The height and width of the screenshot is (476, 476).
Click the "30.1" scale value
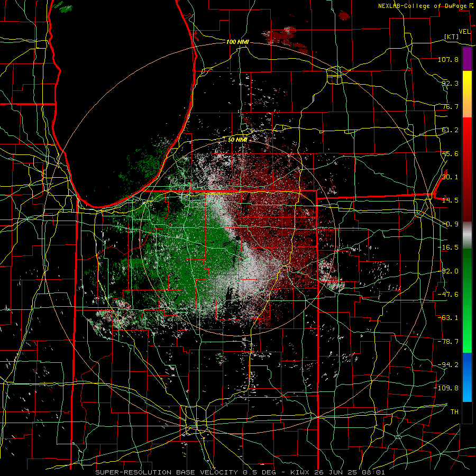[x=450, y=177]
